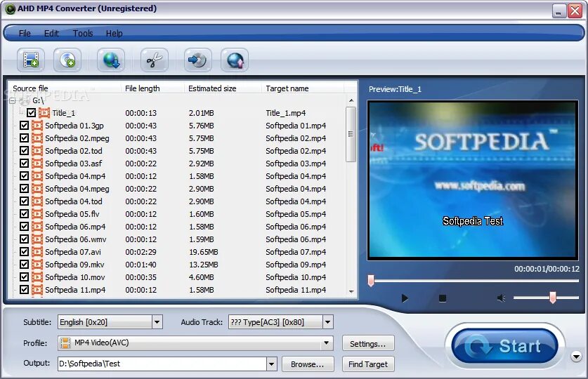Click the file list scroll-up arrow
The image size is (588, 379).
coord(351,100)
